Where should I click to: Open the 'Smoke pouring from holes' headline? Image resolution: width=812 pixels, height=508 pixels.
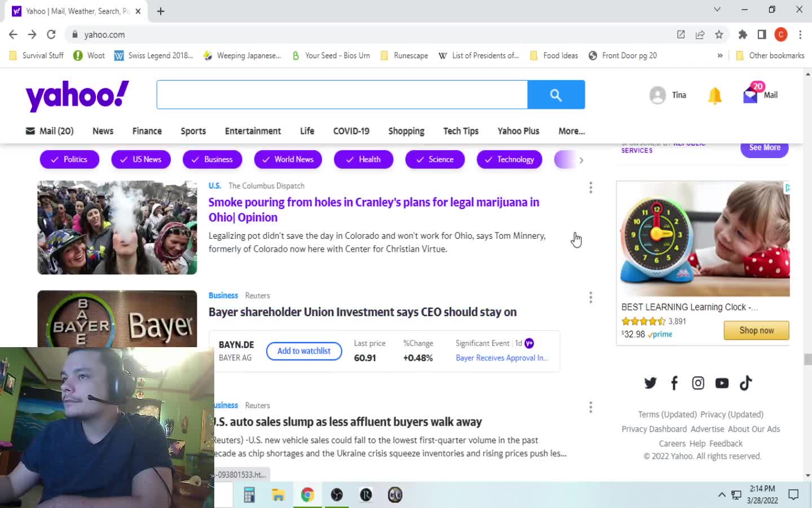374,210
